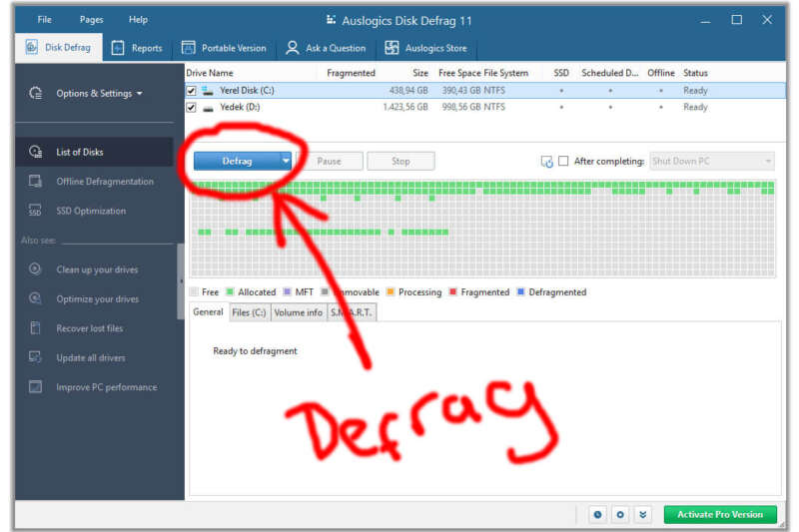Click Activate Pro Version button
The height and width of the screenshot is (532, 799).
[720, 514]
